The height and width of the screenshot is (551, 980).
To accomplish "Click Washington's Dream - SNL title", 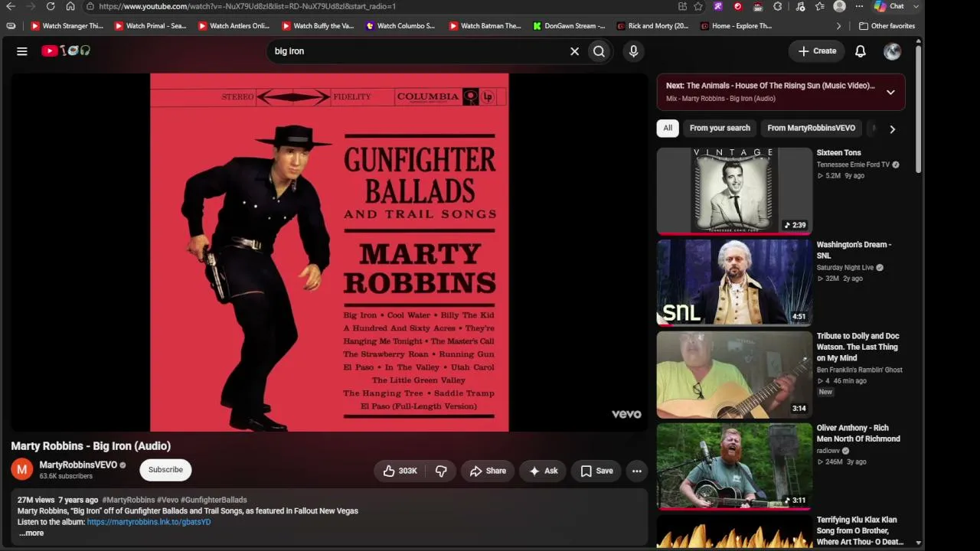I will (x=854, y=250).
